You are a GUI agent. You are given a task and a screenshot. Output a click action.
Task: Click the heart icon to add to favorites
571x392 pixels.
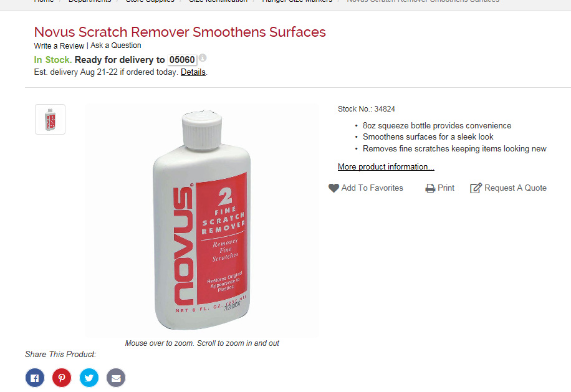coord(333,188)
